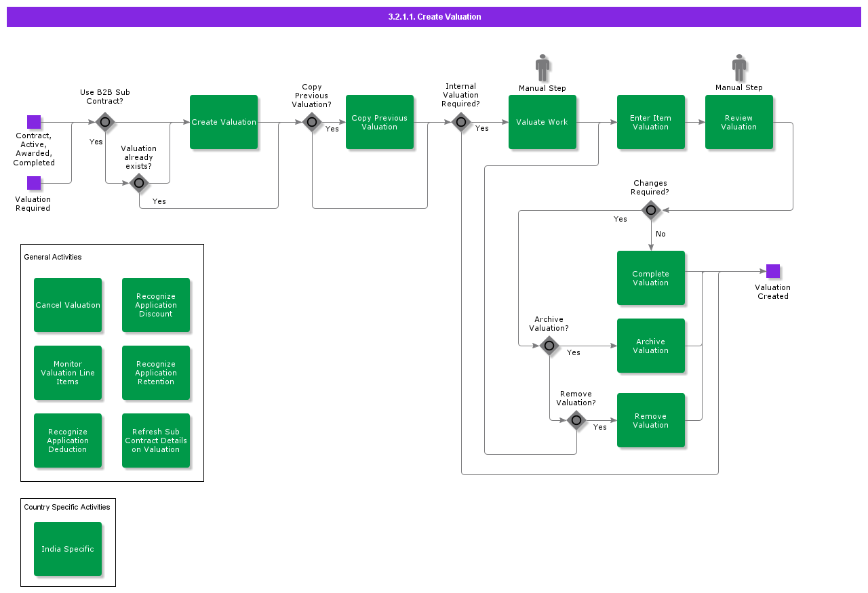Click the 'Valuation Created' purple end event
Screen dimensions: 868x593
coord(773,271)
